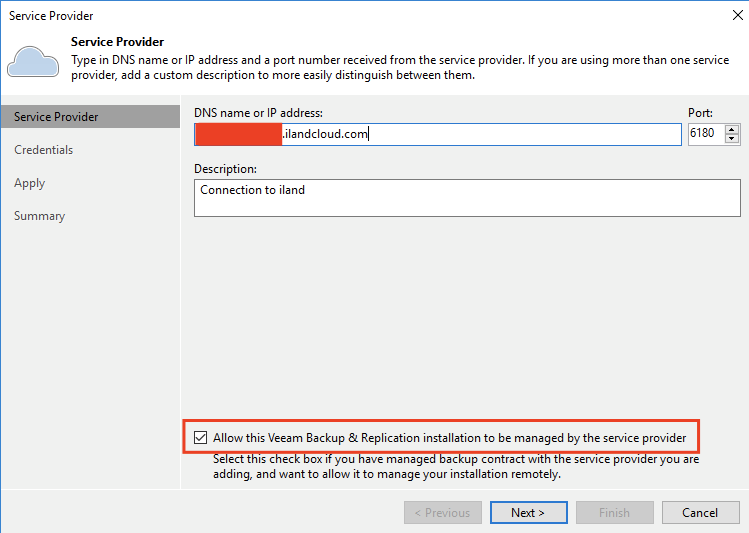
Task: Toggle the managed by service provider checkbox
Action: pyautogui.click(x=200, y=438)
